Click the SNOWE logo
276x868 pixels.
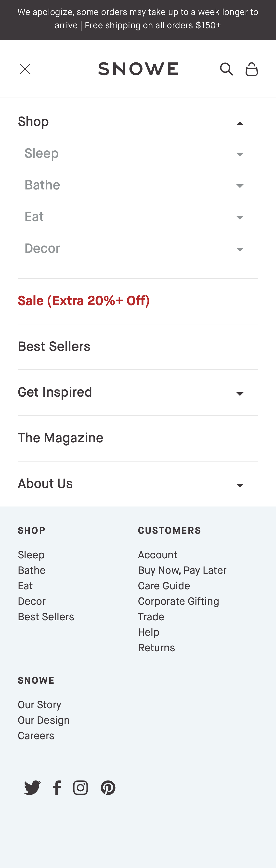point(138,68)
